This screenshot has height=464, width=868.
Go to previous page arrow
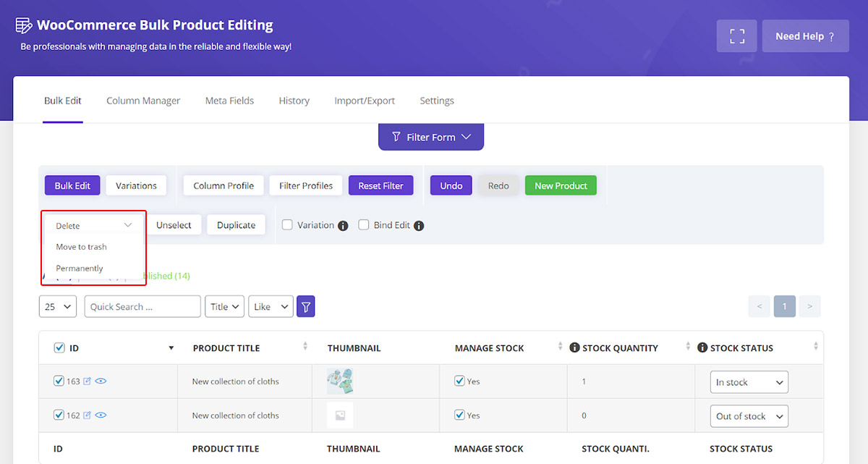[x=759, y=307]
